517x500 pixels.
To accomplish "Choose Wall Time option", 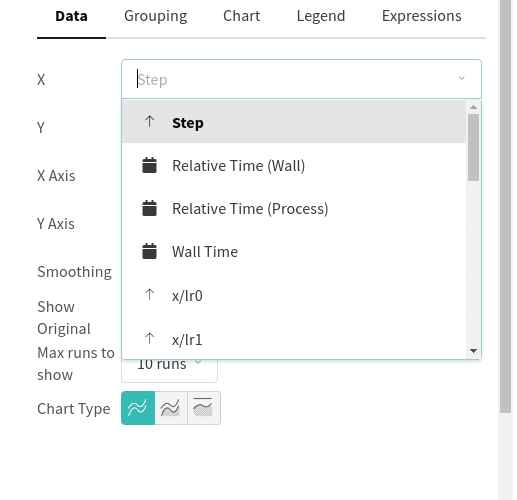I will tap(294, 251).
